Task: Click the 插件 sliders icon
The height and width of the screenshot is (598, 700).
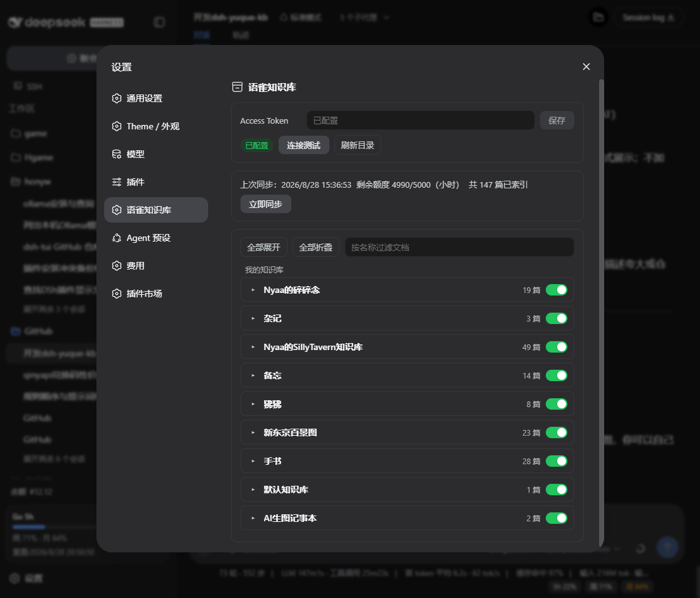Action: [117, 182]
